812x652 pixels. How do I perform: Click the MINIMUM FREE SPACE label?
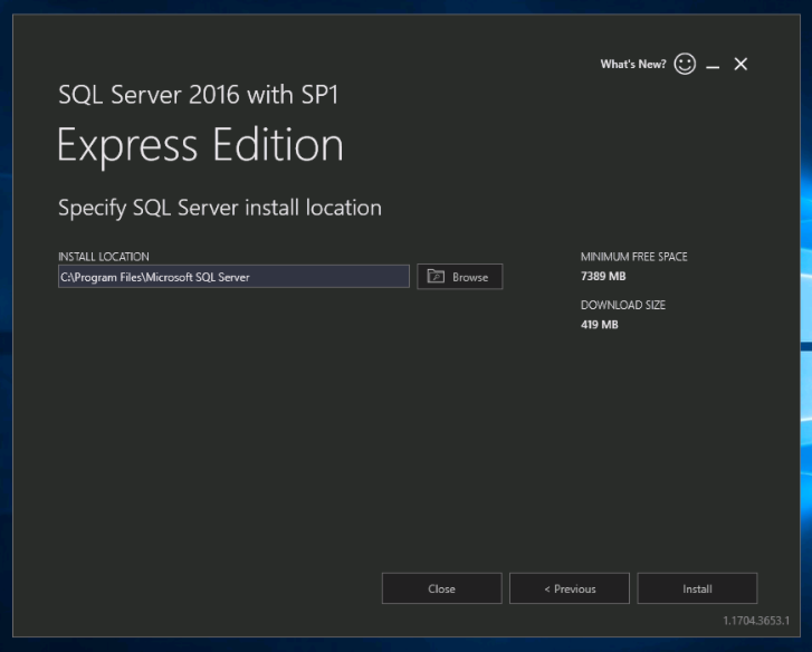point(634,257)
